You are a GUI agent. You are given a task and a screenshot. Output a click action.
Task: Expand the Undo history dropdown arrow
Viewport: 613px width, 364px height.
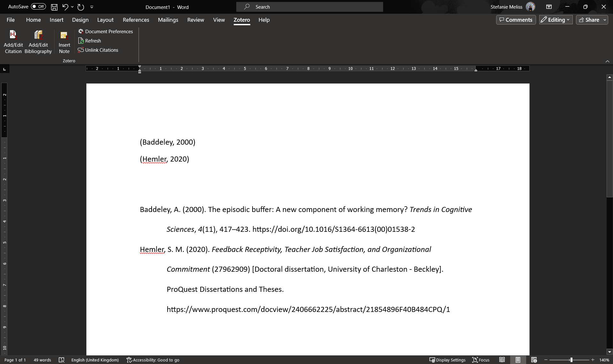[72, 7]
